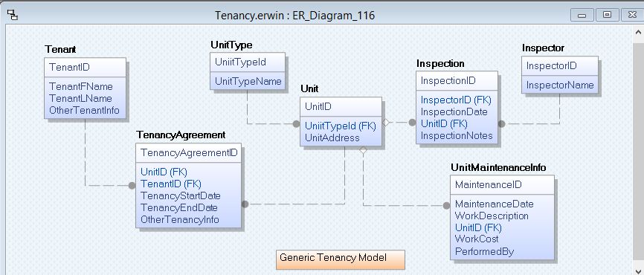Click the TenantID primary key attribute
The image size is (644, 275).
coord(69,67)
